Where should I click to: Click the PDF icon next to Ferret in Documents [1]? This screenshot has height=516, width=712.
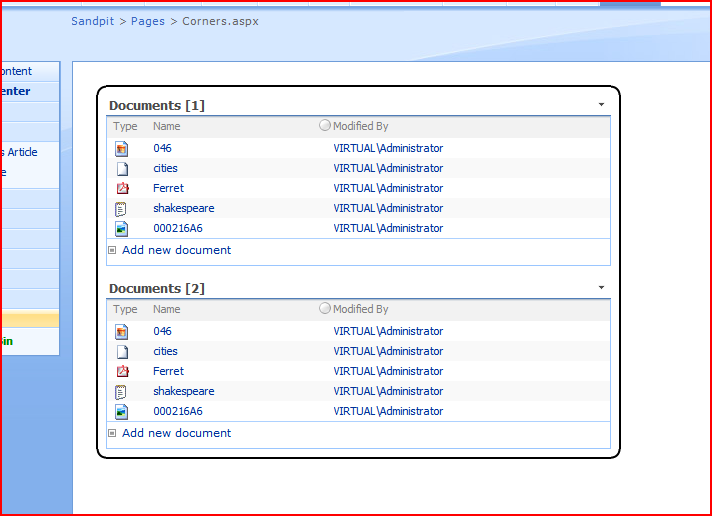[x=122, y=189]
